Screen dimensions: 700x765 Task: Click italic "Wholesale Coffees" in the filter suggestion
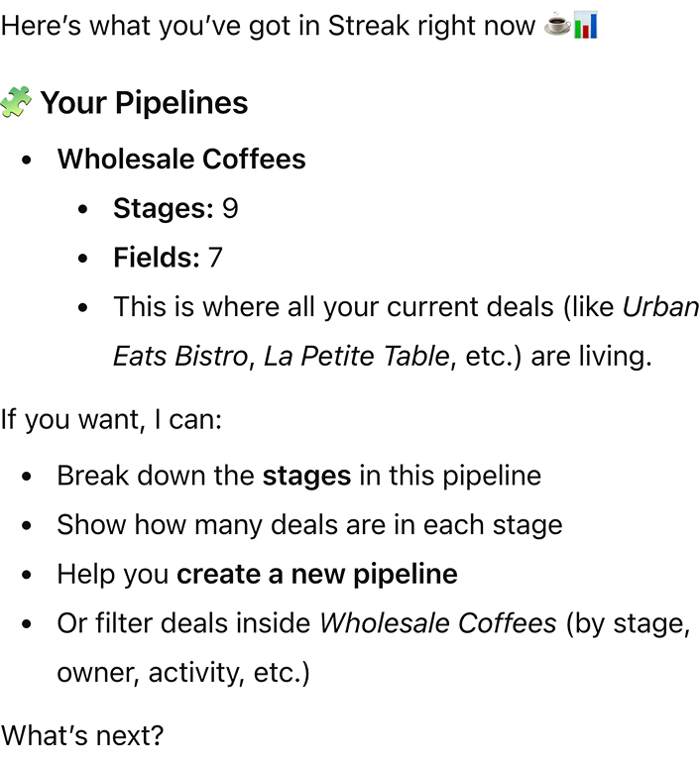pyautogui.click(x=437, y=623)
